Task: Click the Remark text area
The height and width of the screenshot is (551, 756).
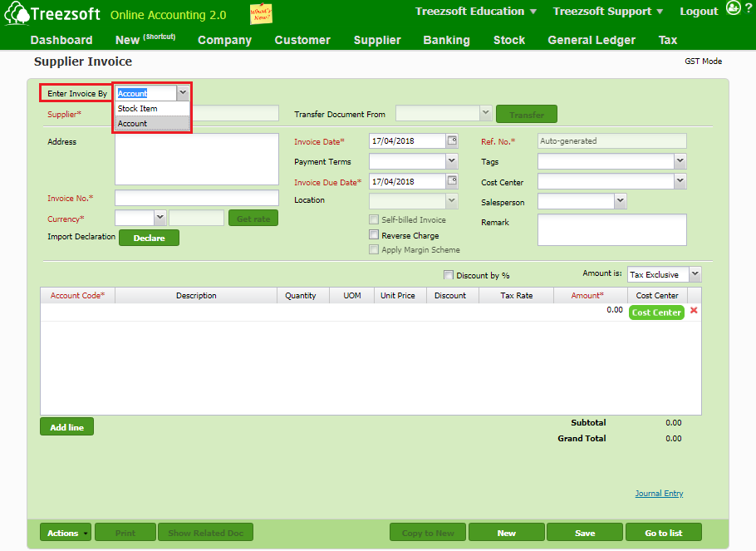Action: pos(611,229)
